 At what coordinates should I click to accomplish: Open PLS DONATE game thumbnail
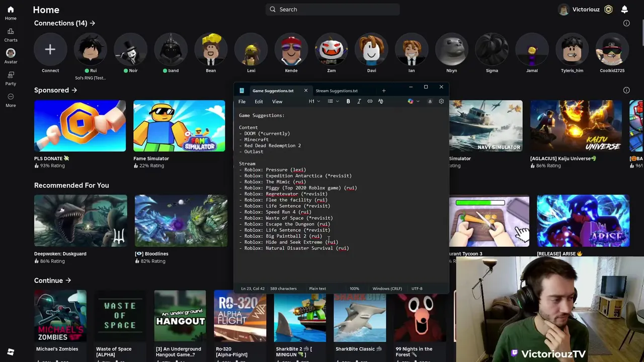(x=80, y=126)
